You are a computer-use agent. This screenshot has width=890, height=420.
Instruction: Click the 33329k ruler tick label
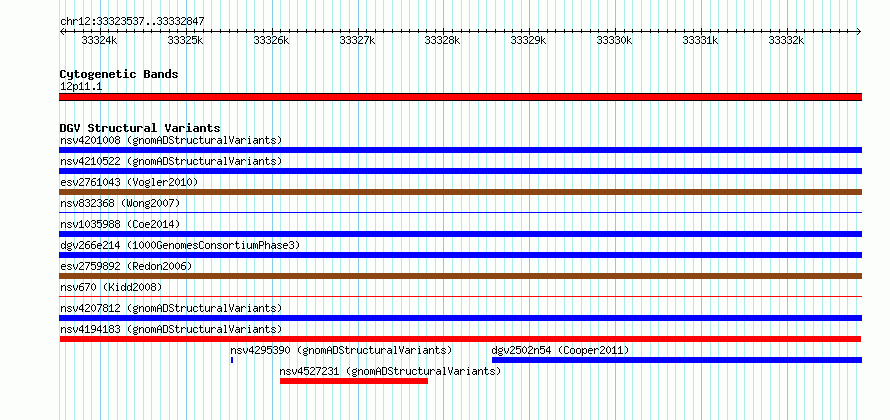point(528,40)
